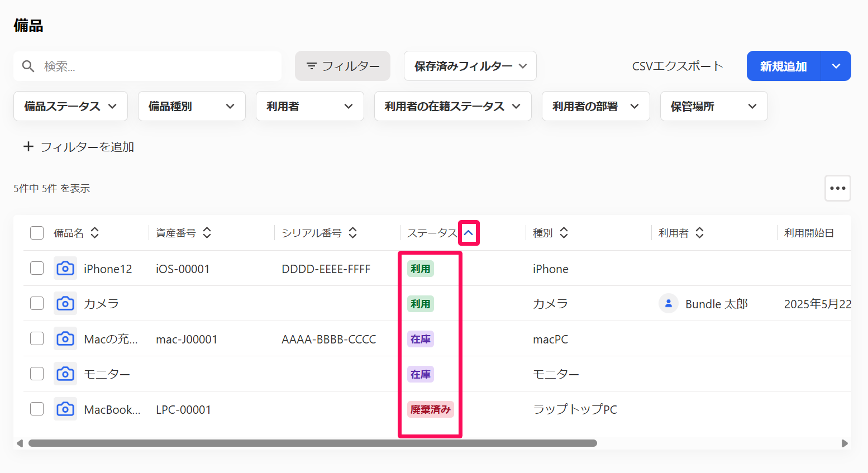Viewport: 868px width, 473px height.
Task: Click the user avatar icon beside Bundle 太郎
Action: point(668,303)
